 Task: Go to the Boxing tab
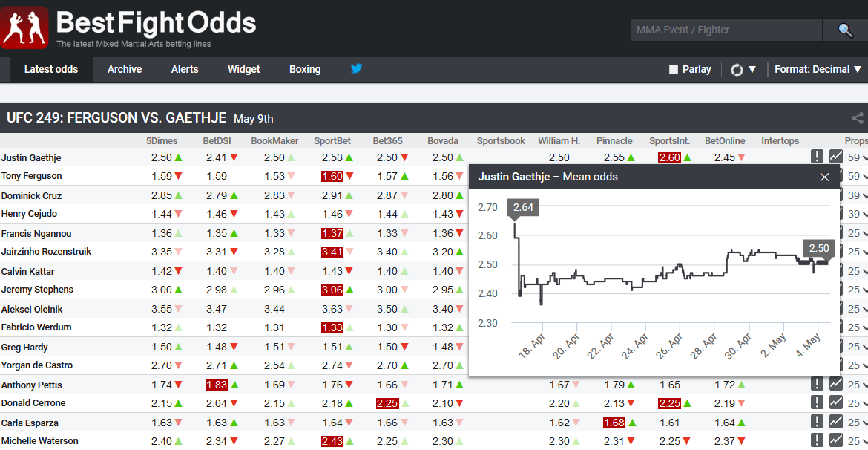pos(305,69)
